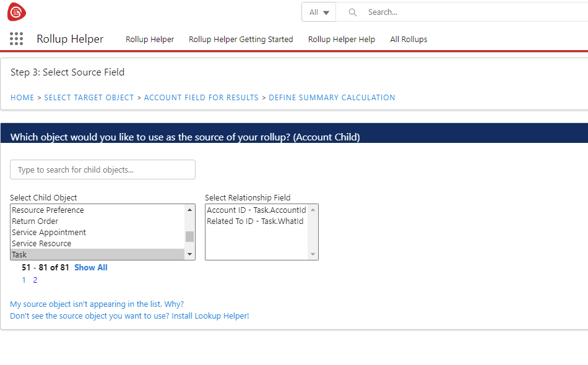Screen dimensions: 588x365
Task: Go to page 1 of child objects
Action: 24,280
